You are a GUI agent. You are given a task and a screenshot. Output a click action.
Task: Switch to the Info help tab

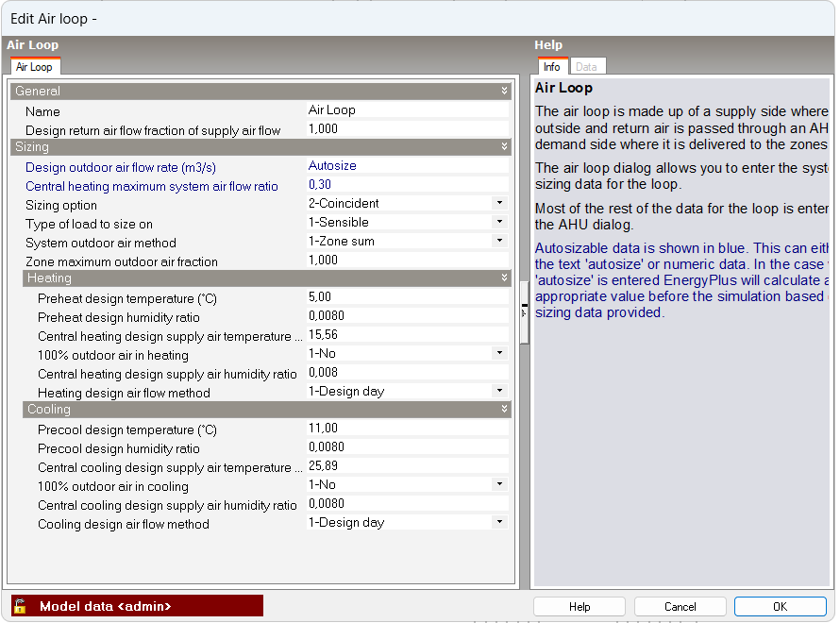(551, 67)
